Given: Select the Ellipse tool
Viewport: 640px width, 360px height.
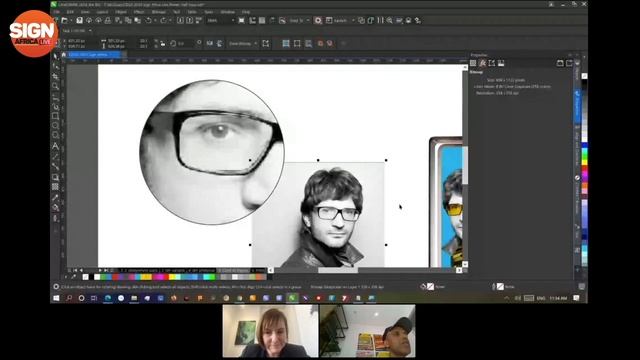Looking at the screenshot, I should tap(56, 126).
